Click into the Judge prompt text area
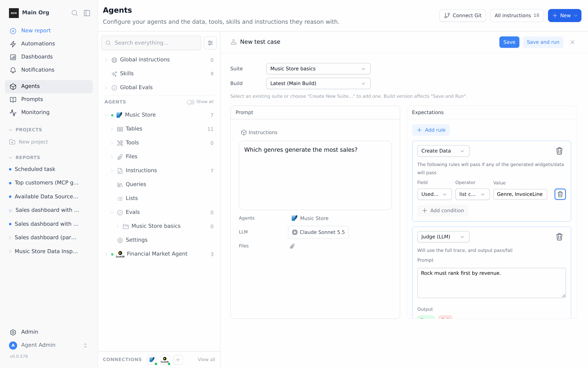Viewport: 588px width, 368px height. (491, 283)
